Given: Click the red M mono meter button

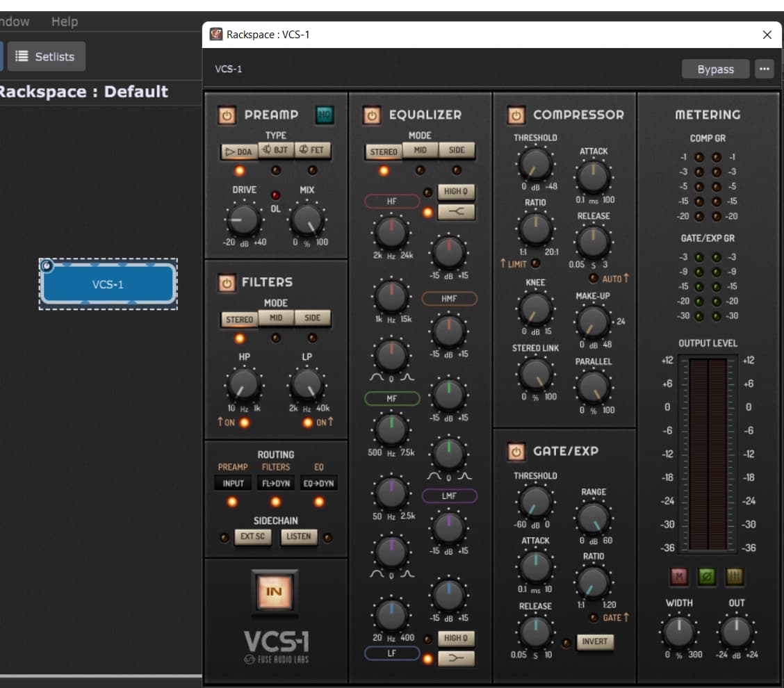Looking at the screenshot, I should [x=679, y=577].
